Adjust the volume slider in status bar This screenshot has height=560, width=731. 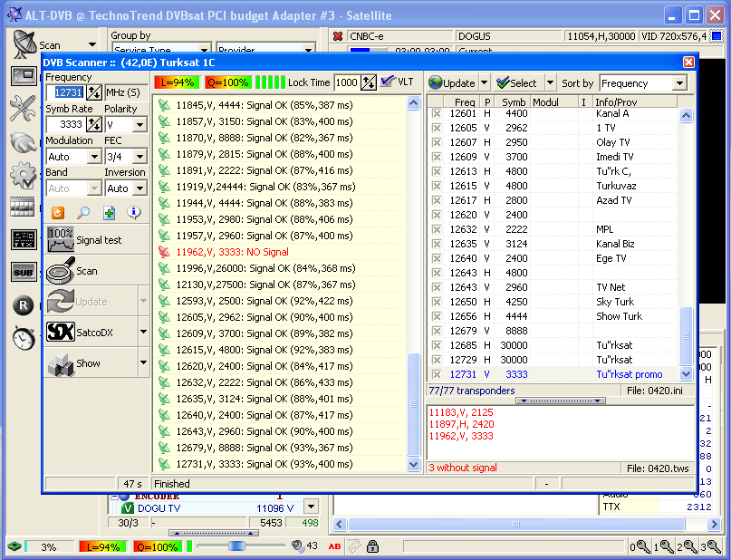[x=236, y=546]
